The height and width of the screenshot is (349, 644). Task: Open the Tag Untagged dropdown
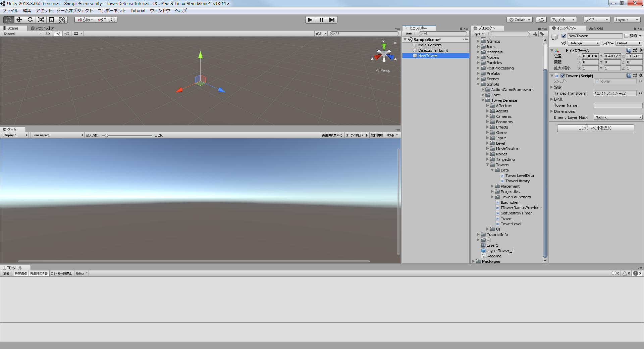coord(584,43)
